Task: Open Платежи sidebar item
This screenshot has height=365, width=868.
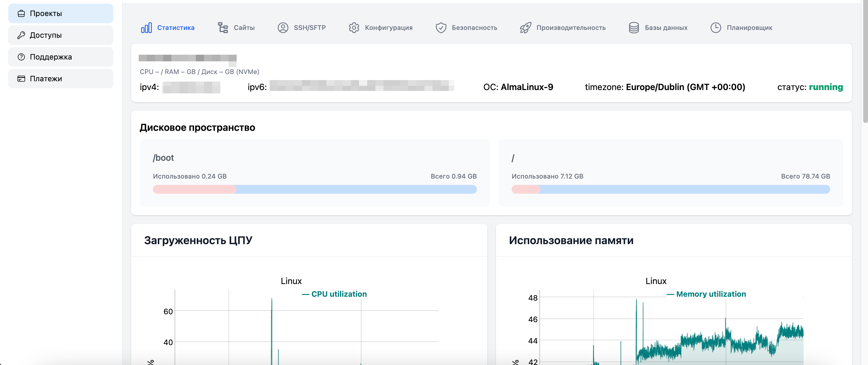Action: pyautogui.click(x=61, y=79)
